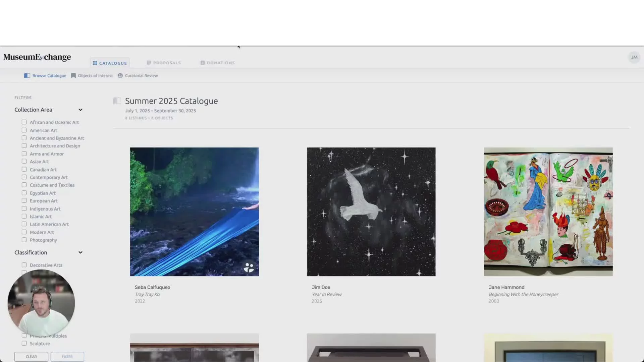Click the catalogue icon beside Summer 2025 title
The width and height of the screenshot is (644, 362).
117,101
